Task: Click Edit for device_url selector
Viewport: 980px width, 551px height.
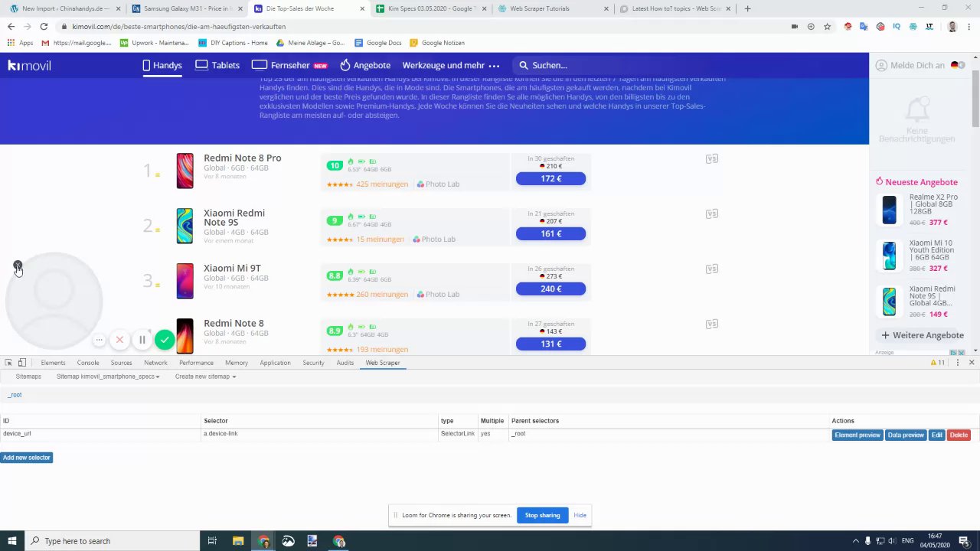Action: [936, 435]
